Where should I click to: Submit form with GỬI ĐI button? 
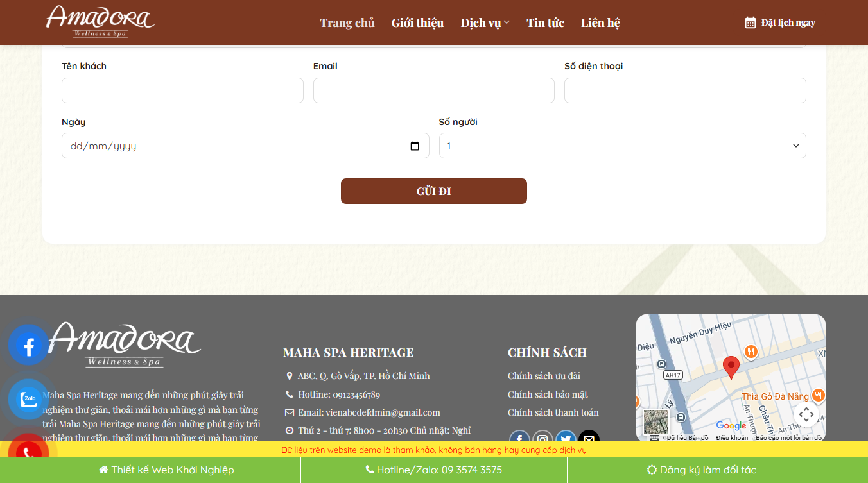click(434, 191)
